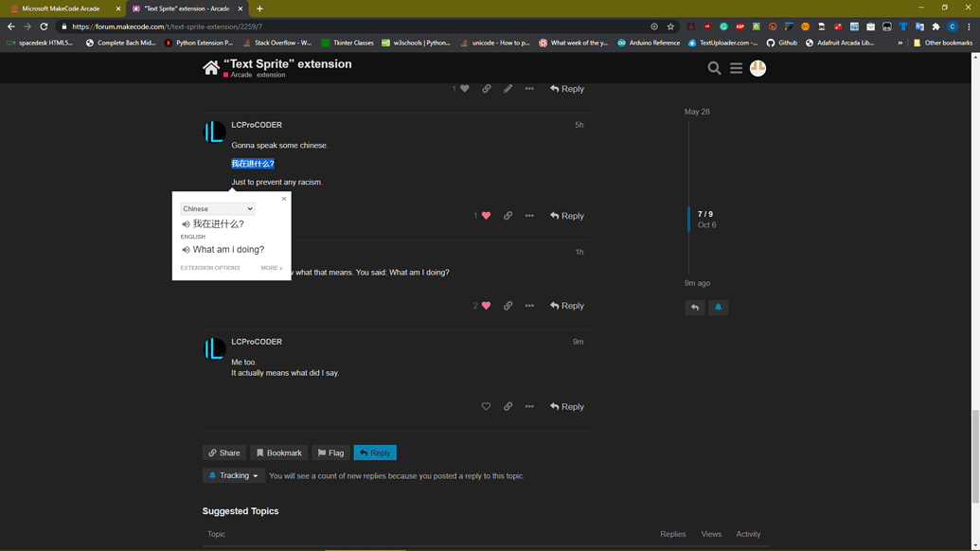Open the Tracking notification dropdown
Viewport: 980px width, 551px height.
pos(233,475)
